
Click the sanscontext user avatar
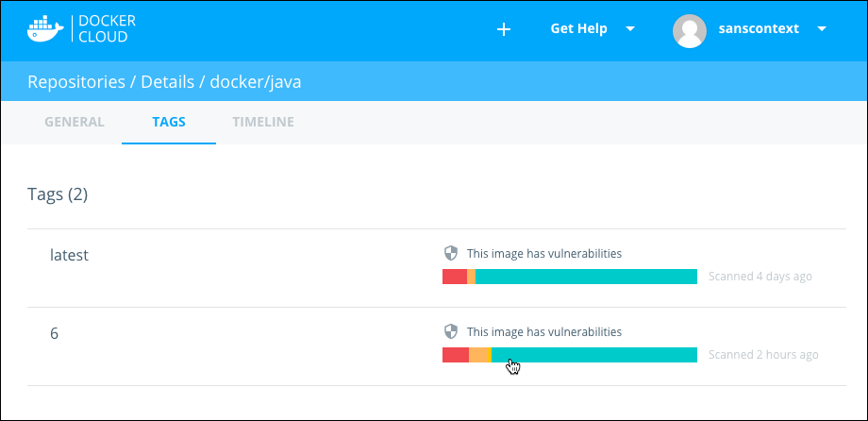pyautogui.click(x=690, y=29)
